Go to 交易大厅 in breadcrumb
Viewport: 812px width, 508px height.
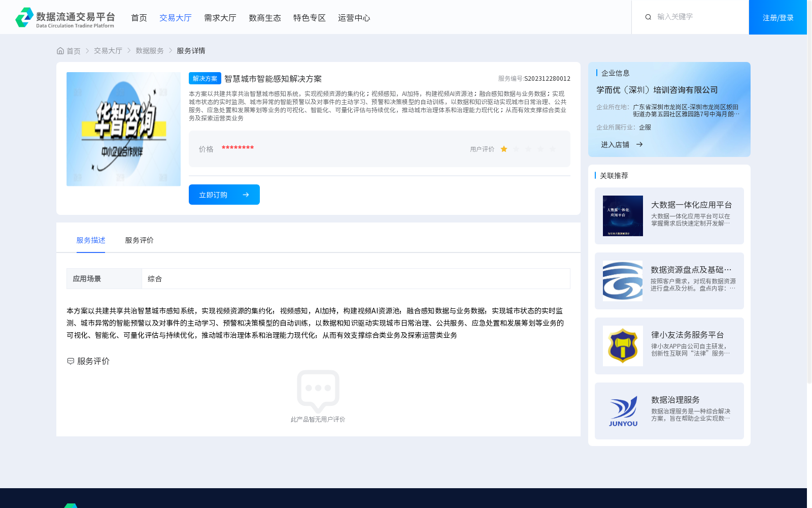[108, 51]
